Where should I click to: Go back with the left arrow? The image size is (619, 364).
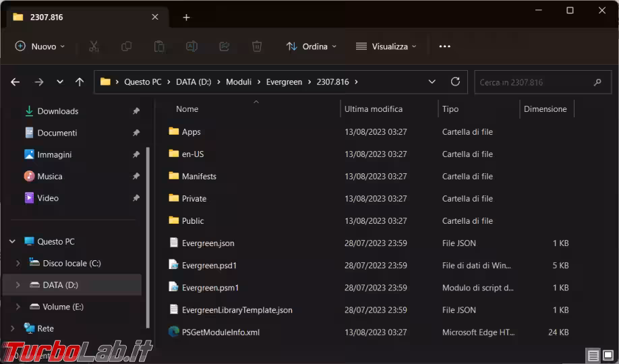click(x=16, y=82)
